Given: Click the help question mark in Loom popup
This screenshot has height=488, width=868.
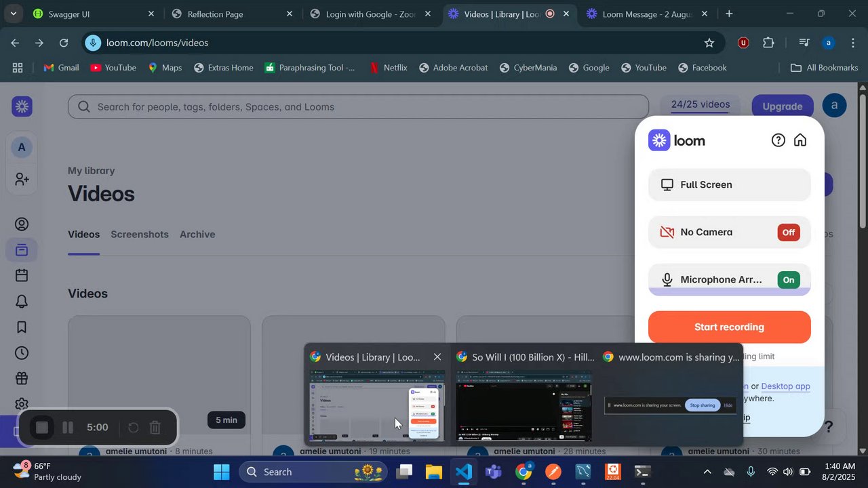Looking at the screenshot, I should click(x=778, y=140).
